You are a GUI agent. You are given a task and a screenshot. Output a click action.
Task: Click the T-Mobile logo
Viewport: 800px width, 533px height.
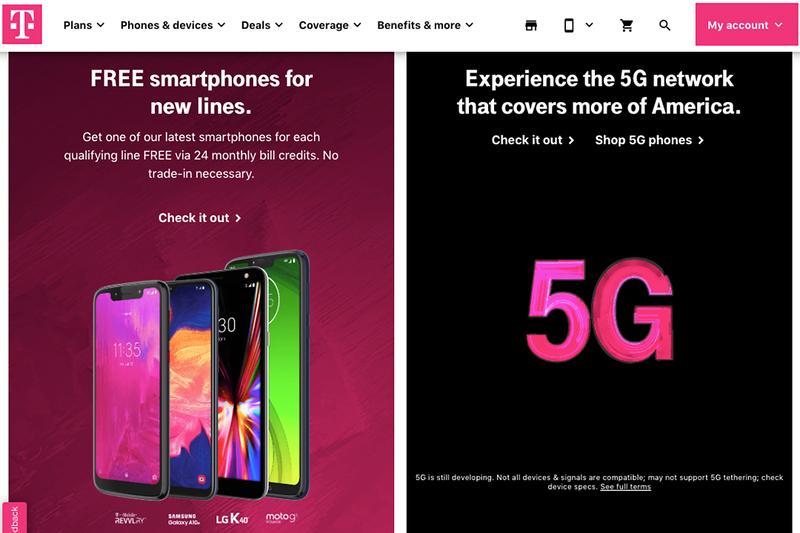(22, 24)
